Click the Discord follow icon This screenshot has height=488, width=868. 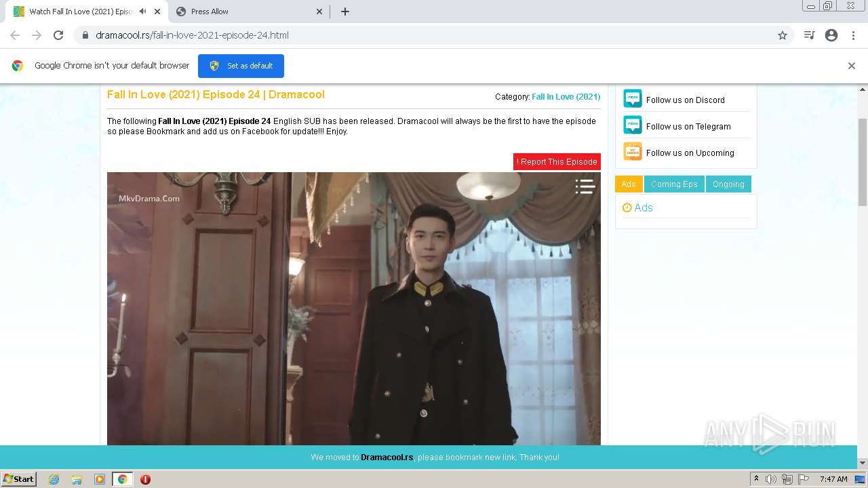[633, 99]
